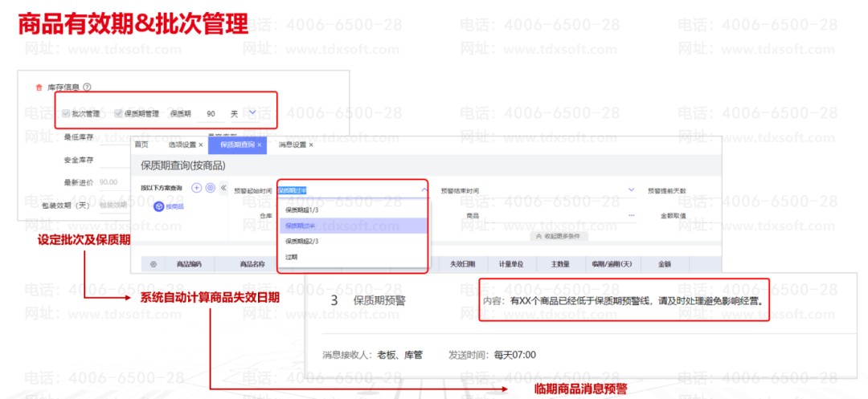This screenshot has width=868, height=399.
Task: Click the 临期/逾期(天) column header
Action: 612,264
